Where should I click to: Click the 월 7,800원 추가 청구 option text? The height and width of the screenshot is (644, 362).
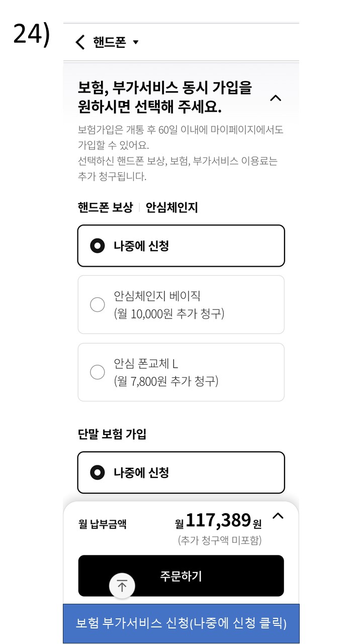(166, 381)
